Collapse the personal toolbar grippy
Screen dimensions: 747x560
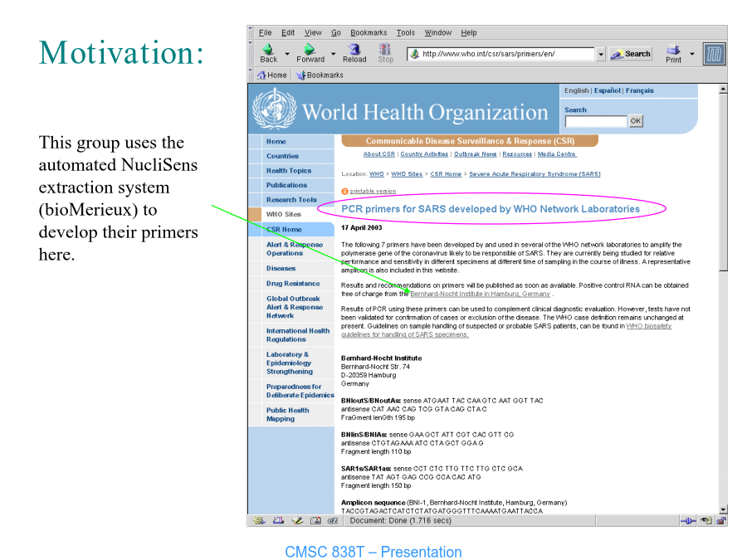tap(251, 75)
